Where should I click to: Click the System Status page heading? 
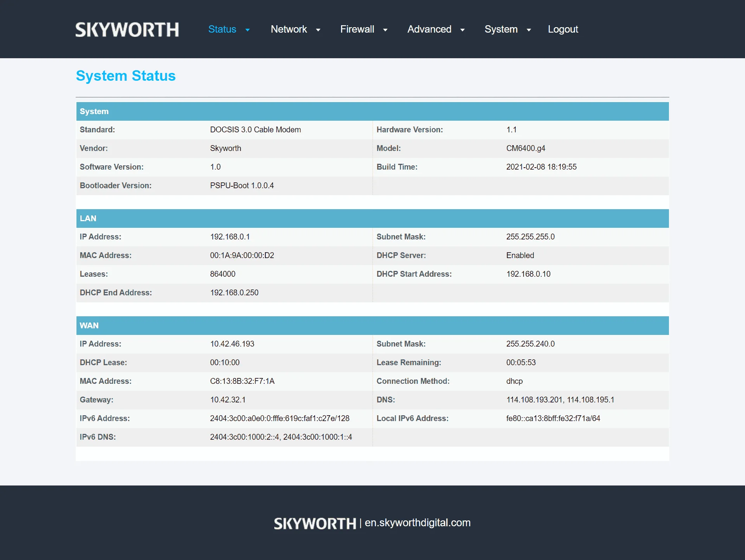(x=126, y=76)
